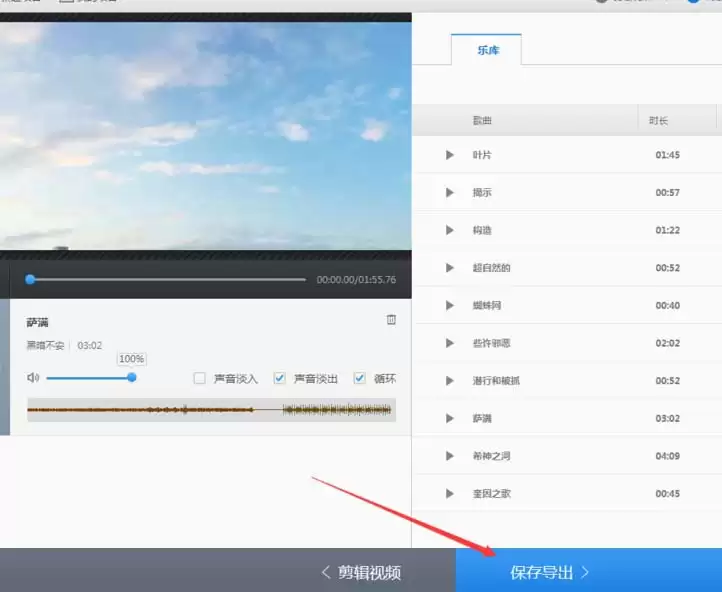Enable 声音淡入 fade-in checkbox
Screen dimensions: 722x592
[x=199, y=378]
